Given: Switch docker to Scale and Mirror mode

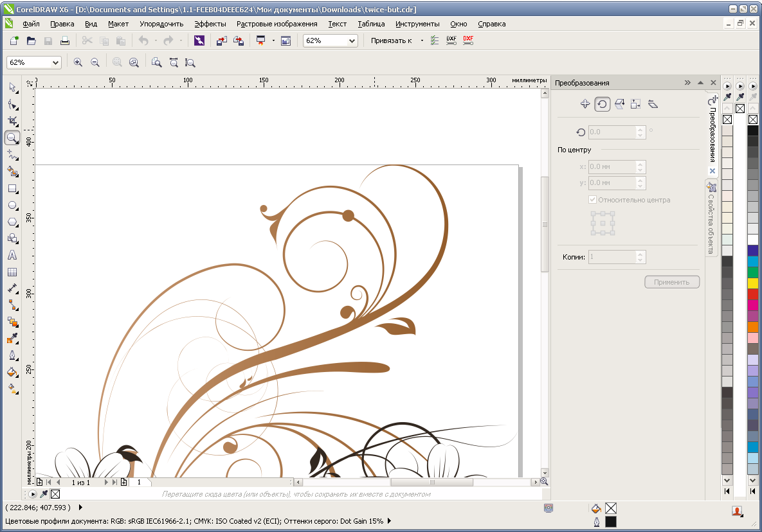Looking at the screenshot, I should pyautogui.click(x=619, y=104).
